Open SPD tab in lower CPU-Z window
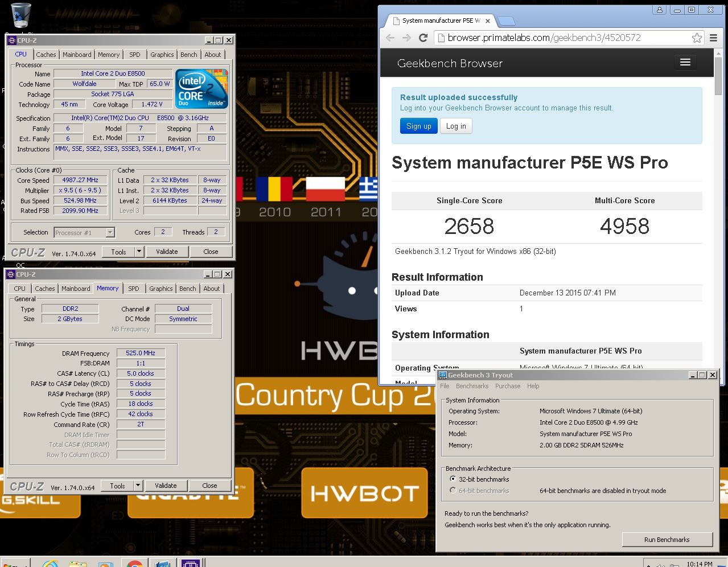Screen dimensions: 728x567 (134, 289)
